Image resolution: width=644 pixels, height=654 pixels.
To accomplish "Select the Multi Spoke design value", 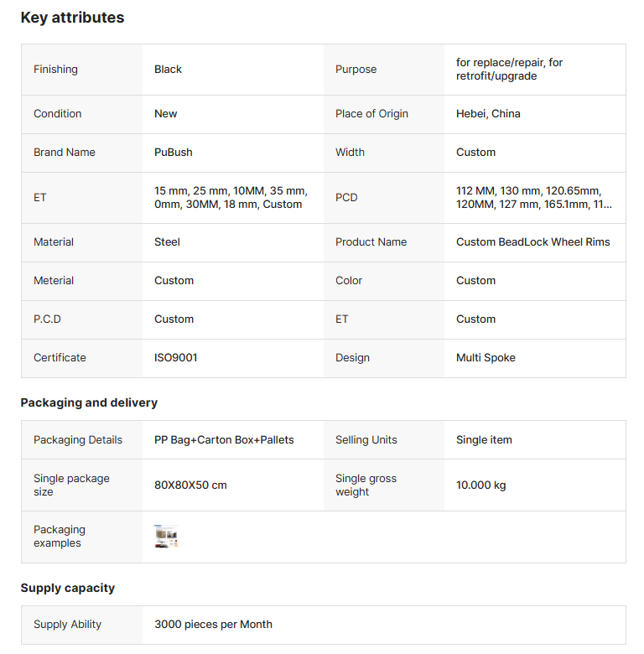I will click(486, 358).
